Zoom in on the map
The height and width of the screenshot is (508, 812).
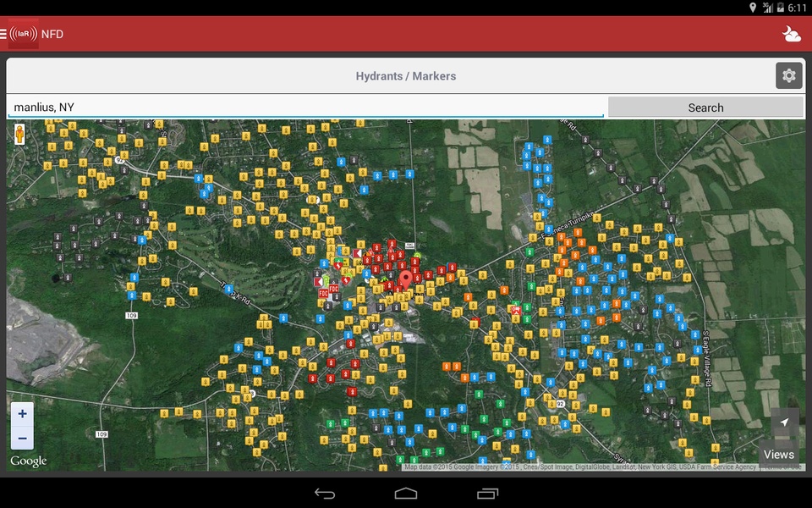[22, 414]
